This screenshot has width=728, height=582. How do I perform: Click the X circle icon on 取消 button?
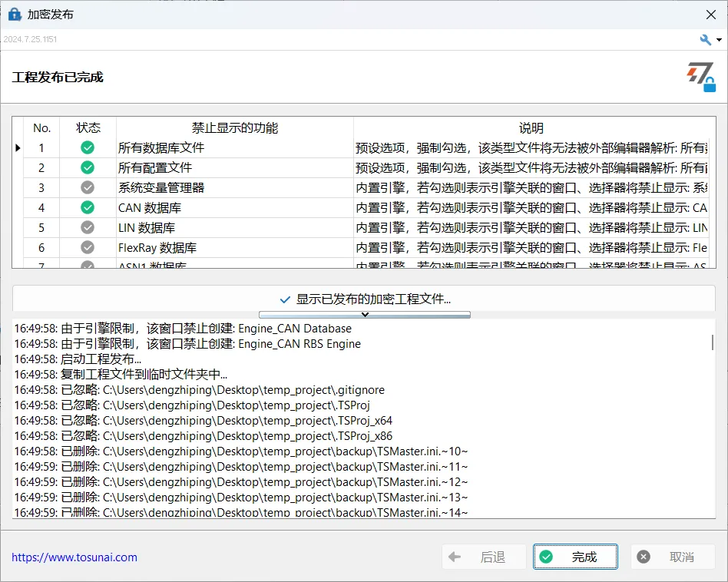click(642, 557)
